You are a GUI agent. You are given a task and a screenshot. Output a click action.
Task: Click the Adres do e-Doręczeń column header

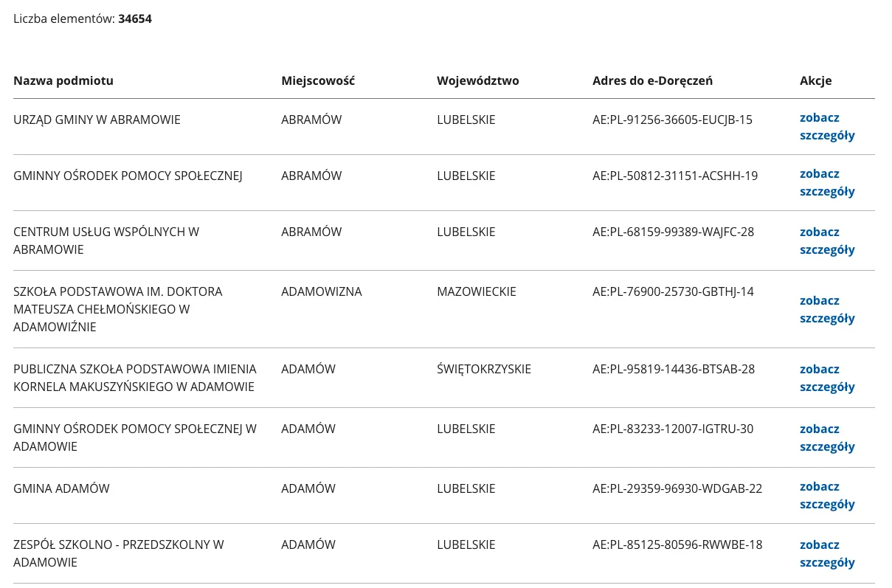(x=652, y=80)
